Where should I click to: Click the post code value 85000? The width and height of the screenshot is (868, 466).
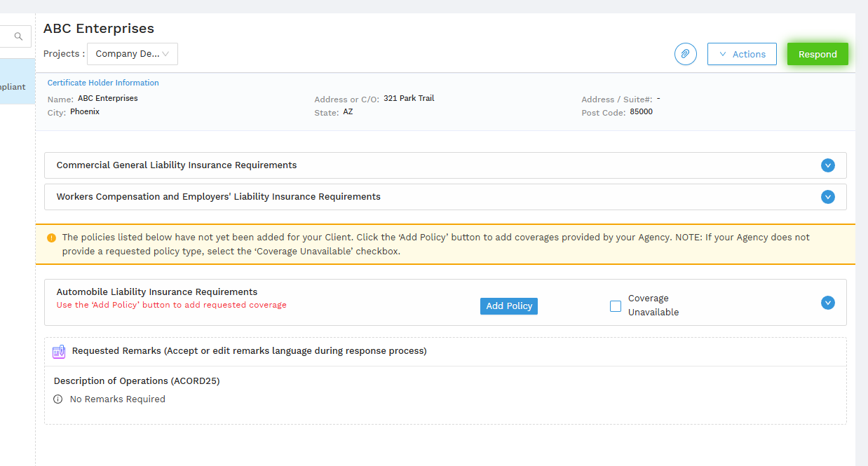(x=641, y=112)
